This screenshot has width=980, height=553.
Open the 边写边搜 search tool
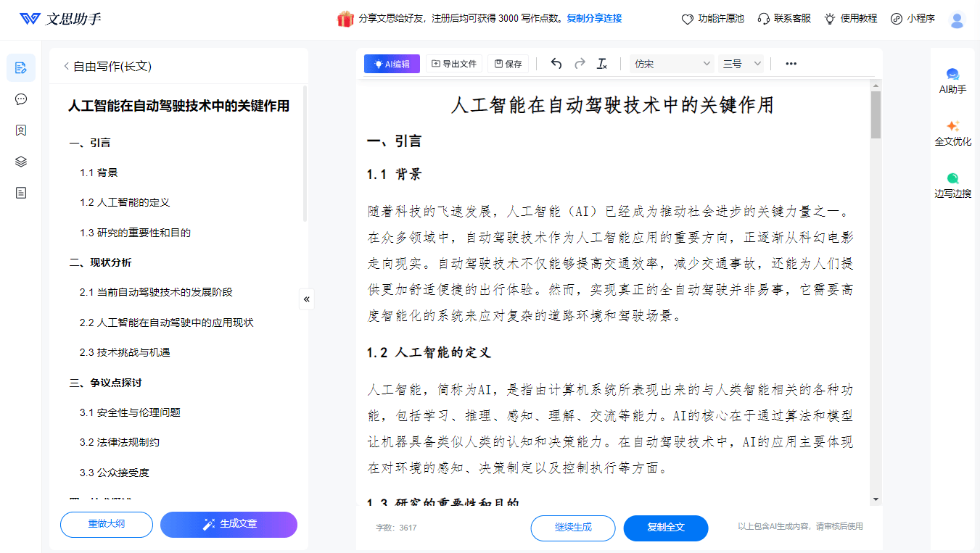[x=952, y=186]
